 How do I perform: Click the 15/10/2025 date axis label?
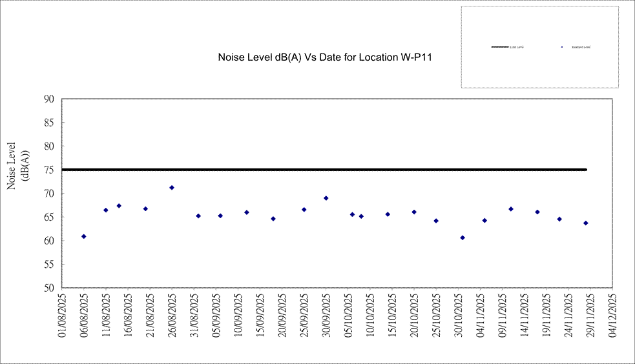coord(393,316)
